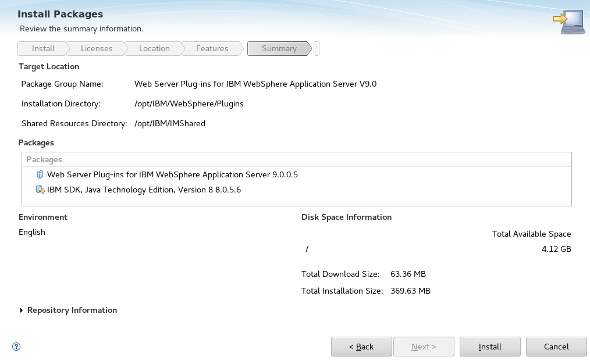Go to the Licenses wizard step

click(x=97, y=48)
